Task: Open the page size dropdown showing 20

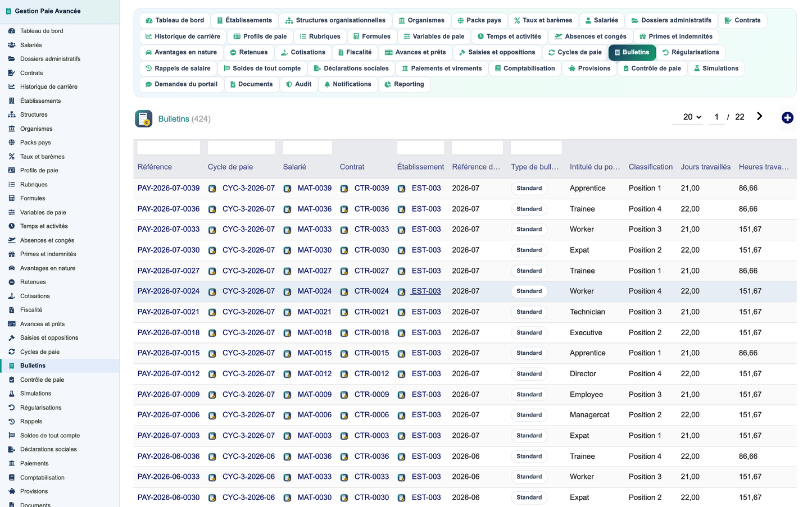Action: tap(692, 117)
